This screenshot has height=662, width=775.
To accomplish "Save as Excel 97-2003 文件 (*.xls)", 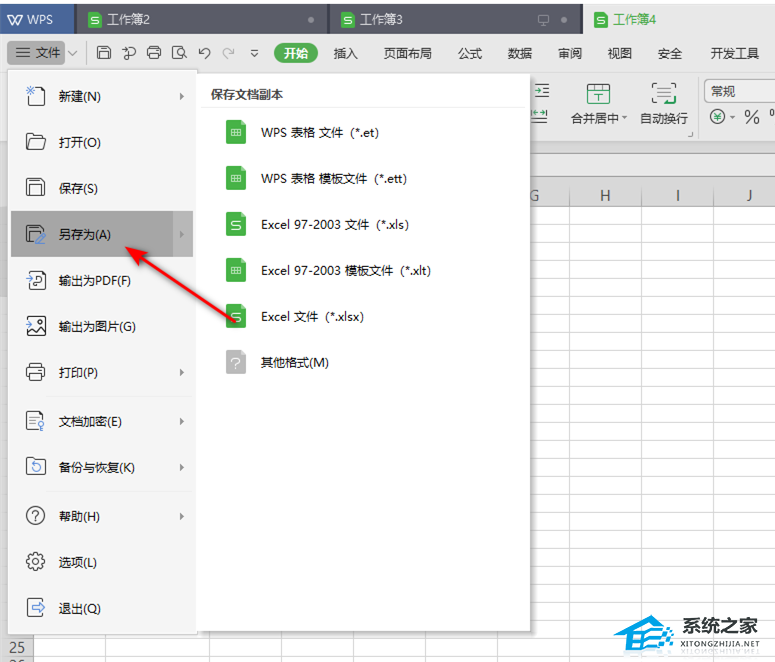I will click(365, 224).
